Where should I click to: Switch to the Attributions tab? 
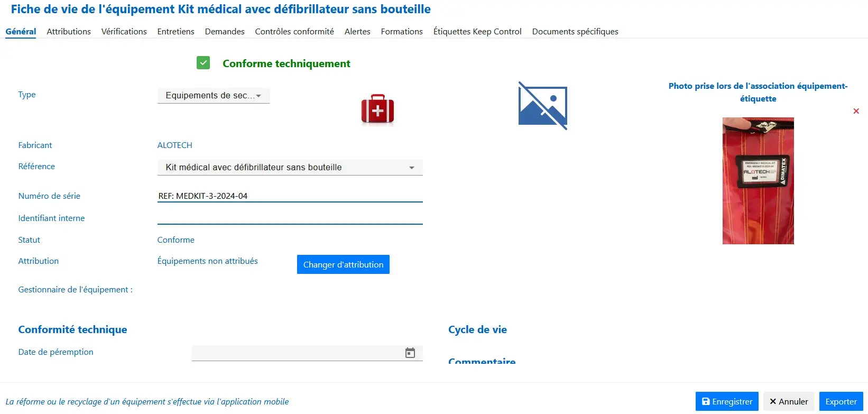[69, 32]
